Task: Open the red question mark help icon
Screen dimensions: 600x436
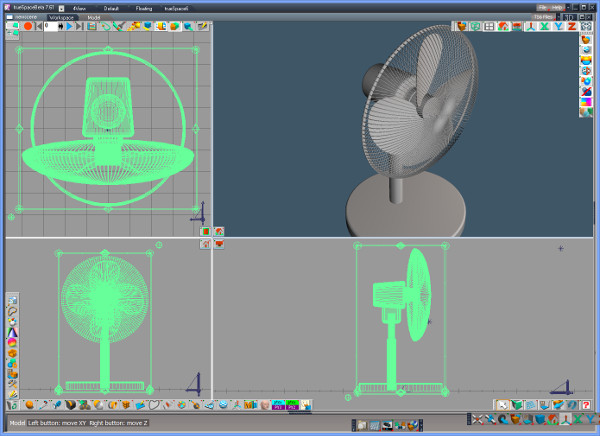Action: pyautogui.click(x=586, y=405)
